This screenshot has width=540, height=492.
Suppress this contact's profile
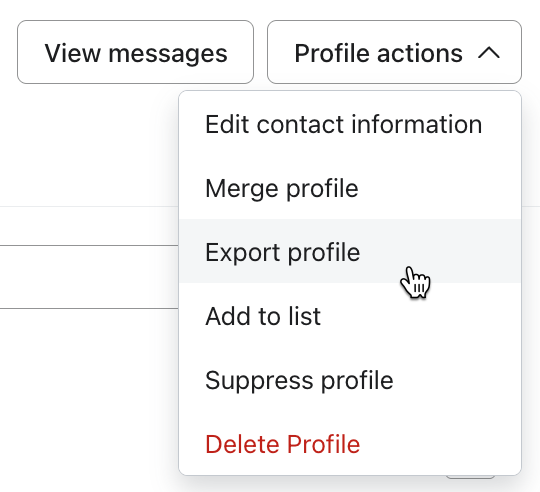click(x=350, y=380)
